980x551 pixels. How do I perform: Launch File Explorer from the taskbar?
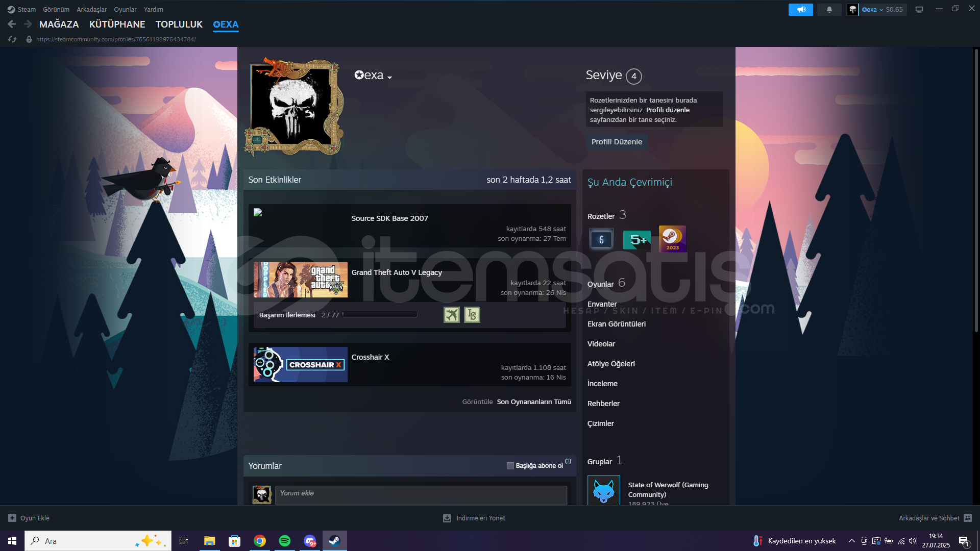coord(210,541)
